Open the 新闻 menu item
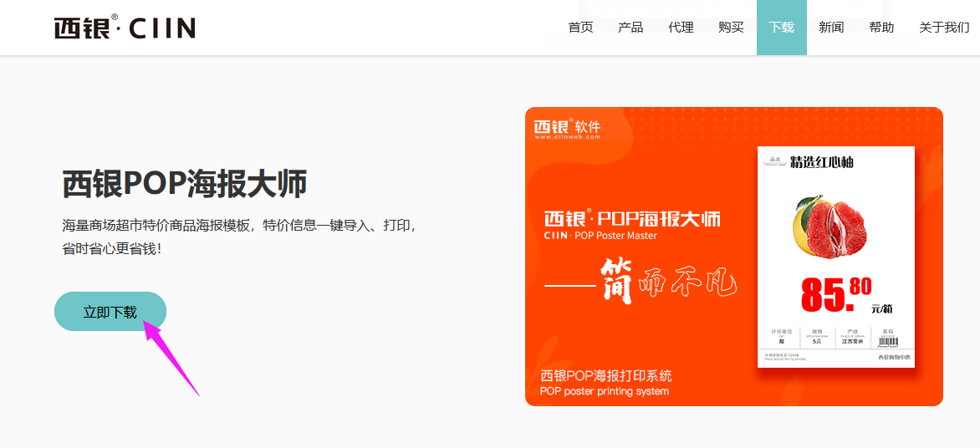 coord(831,28)
